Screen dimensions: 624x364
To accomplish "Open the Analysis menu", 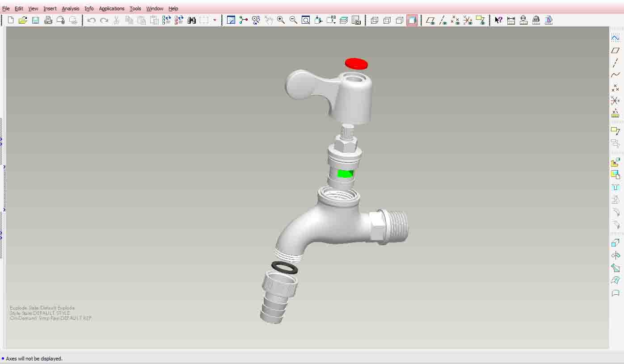I will (71, 8).
